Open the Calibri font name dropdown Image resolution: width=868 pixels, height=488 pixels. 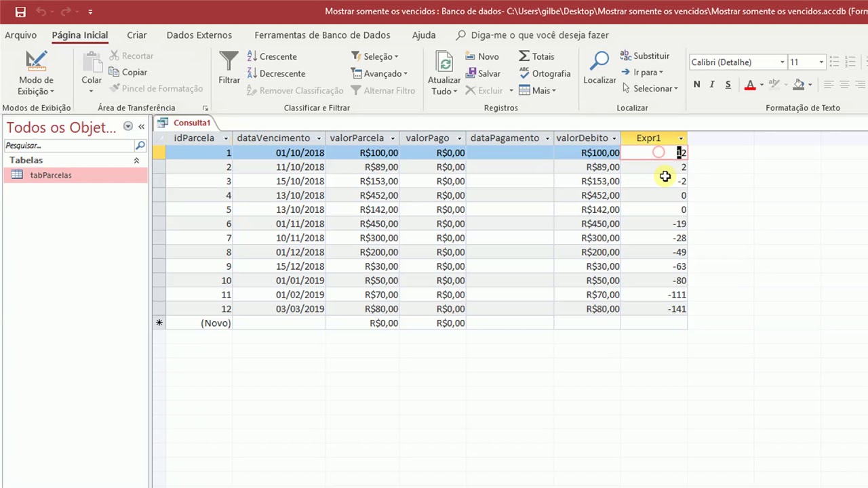782,62
